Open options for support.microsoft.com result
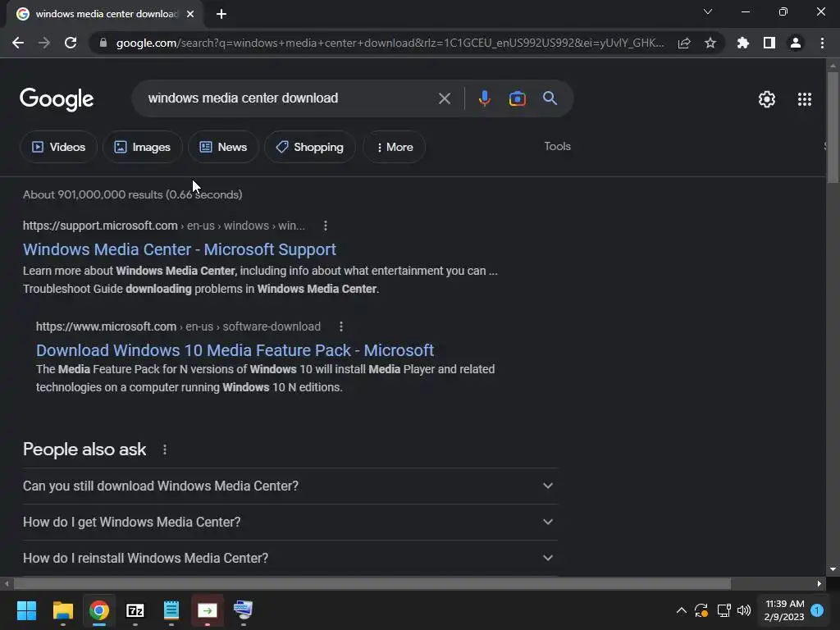This screenshot has width=840, height=630. point(325,226)
